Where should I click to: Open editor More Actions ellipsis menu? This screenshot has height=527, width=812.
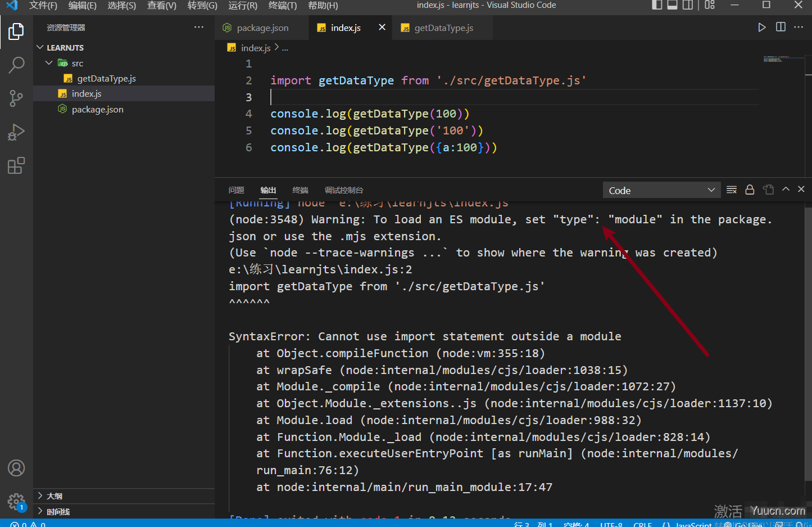pos(799,27)
